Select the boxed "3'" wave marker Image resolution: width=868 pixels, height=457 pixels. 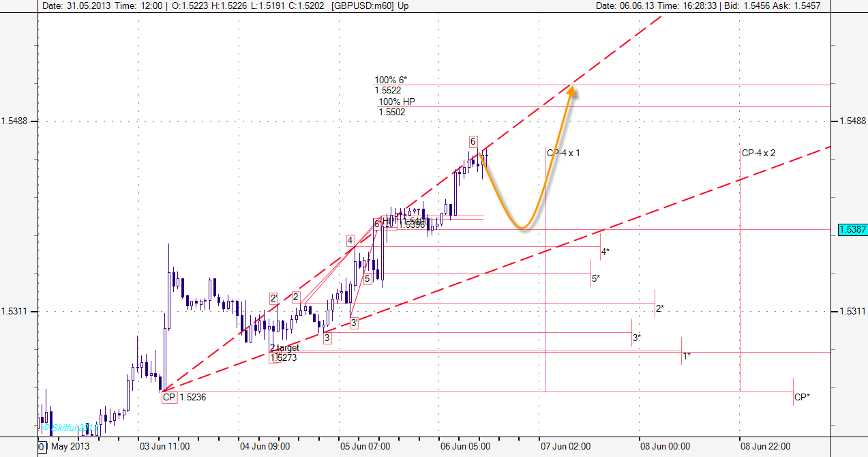(x=354, y=323)
